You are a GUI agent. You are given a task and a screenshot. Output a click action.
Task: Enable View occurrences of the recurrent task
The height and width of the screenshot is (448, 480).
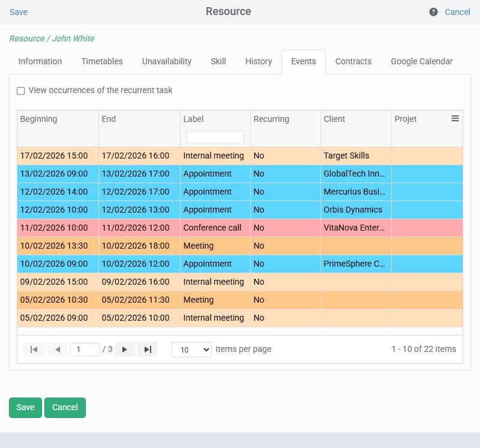20,91
